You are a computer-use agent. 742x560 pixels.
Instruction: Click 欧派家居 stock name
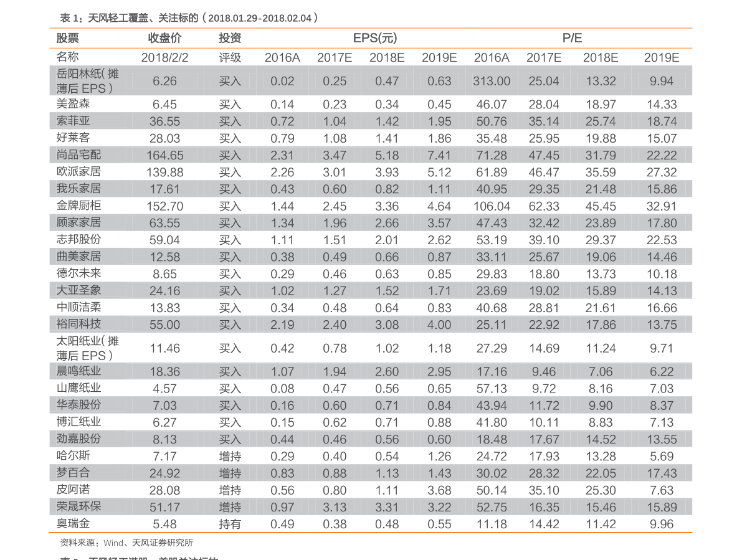click(x=78, y=172)
